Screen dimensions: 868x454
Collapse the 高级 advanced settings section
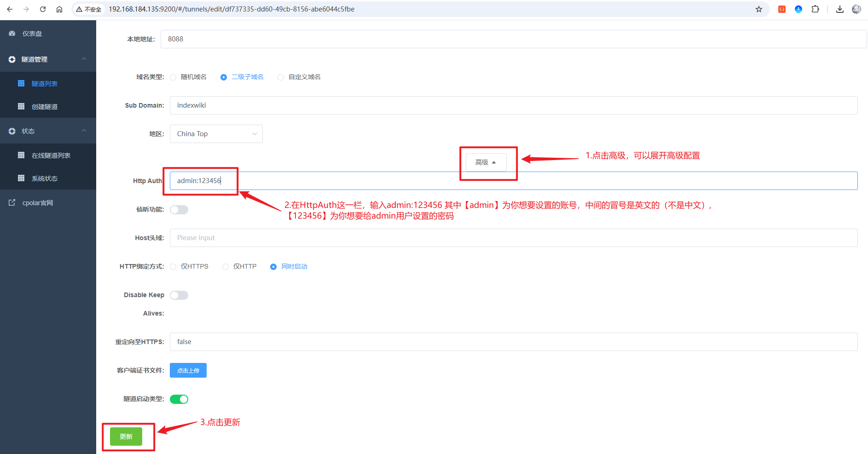pyautogui.click(x=486, y=162)
